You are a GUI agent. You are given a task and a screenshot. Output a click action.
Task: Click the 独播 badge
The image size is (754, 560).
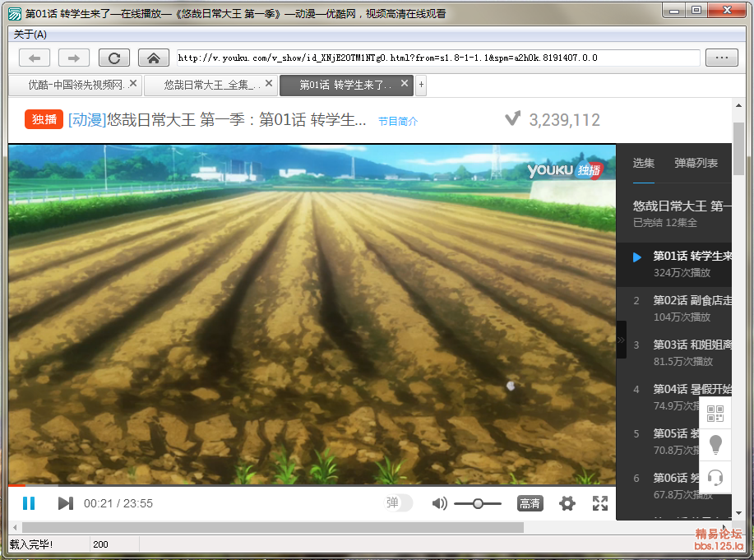(x=44, y=119)
